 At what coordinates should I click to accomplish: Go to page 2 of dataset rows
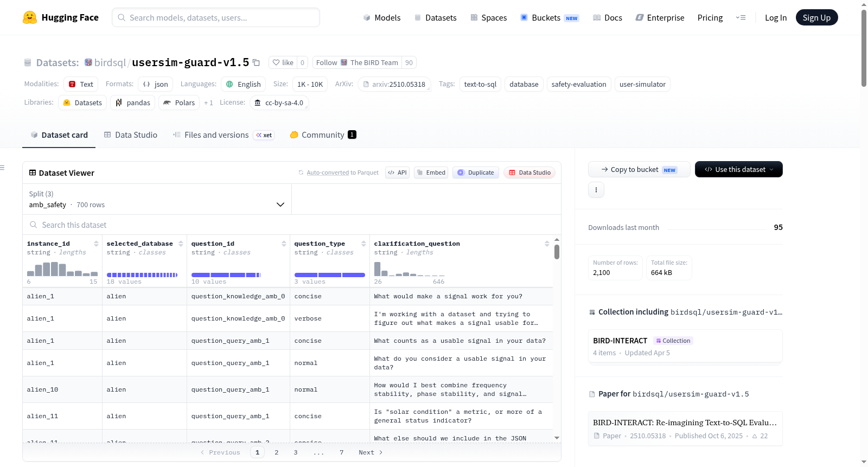pyautogui.click(x=277, y=452)
